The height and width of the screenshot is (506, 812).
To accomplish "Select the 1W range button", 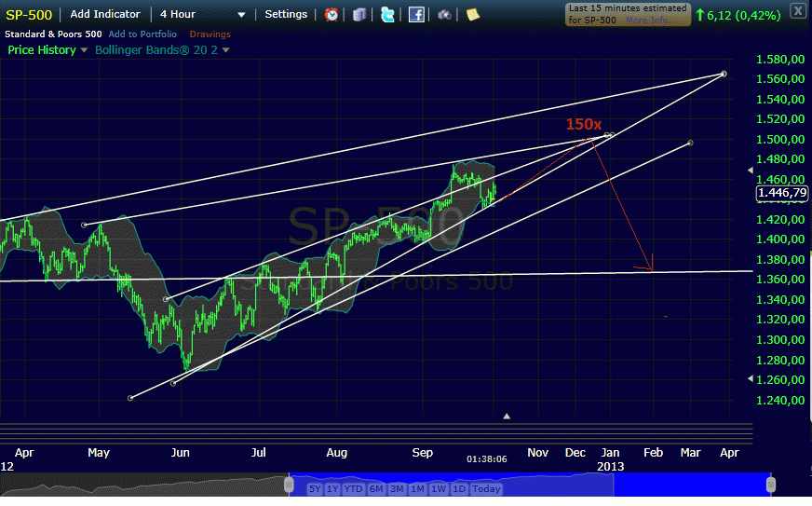I will tap(439, 489).
